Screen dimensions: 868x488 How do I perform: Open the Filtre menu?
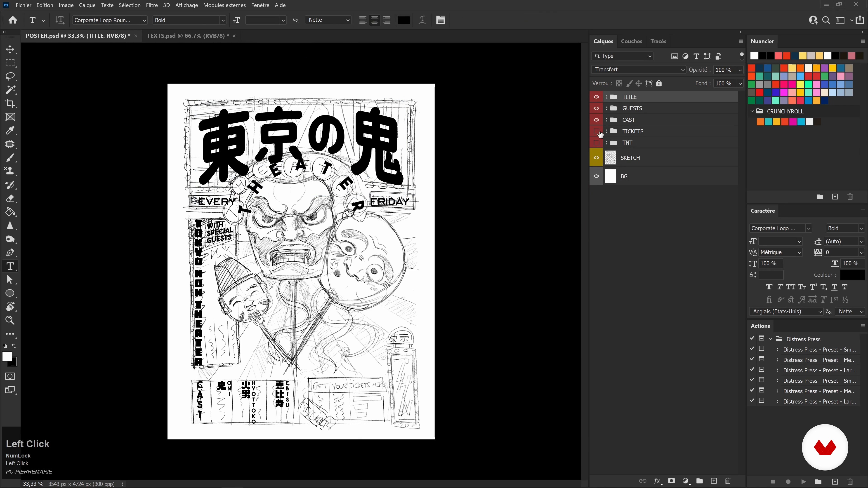pyautogui.click(x=152, y=5)
